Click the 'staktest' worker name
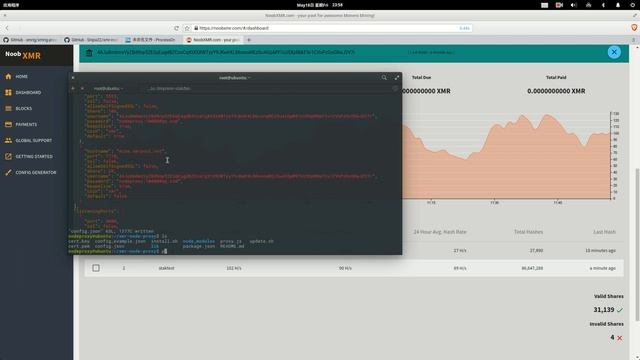This screenshot has width=640, height=360. coord(166,268)
